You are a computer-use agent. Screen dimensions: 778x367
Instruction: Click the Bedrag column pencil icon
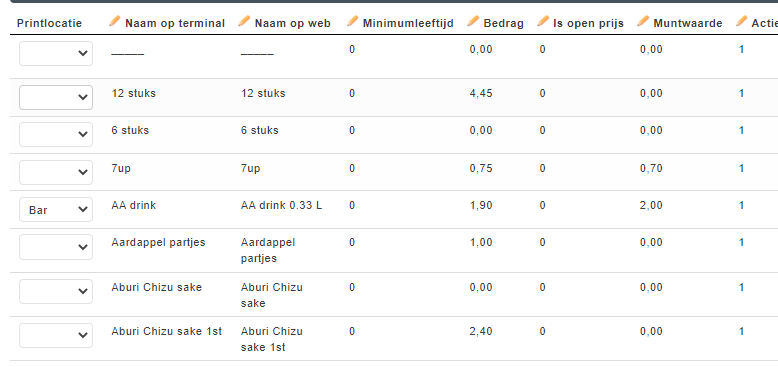tap(473, 21)
